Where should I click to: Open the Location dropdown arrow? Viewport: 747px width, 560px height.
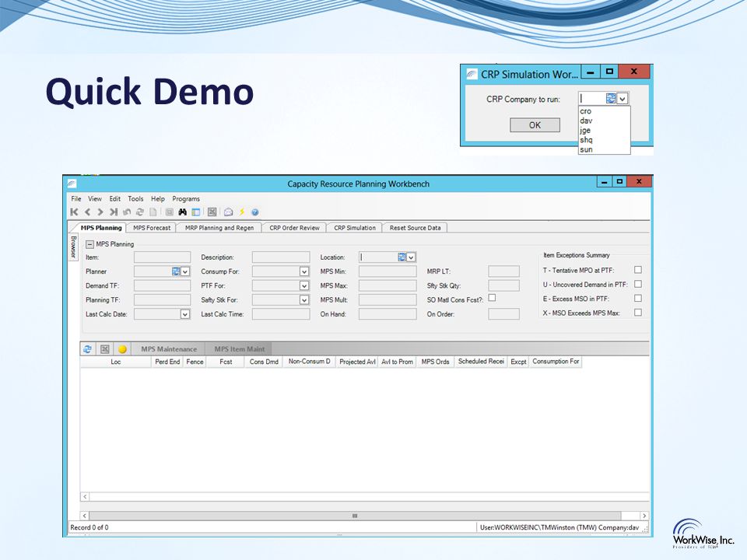click(411, 257)
